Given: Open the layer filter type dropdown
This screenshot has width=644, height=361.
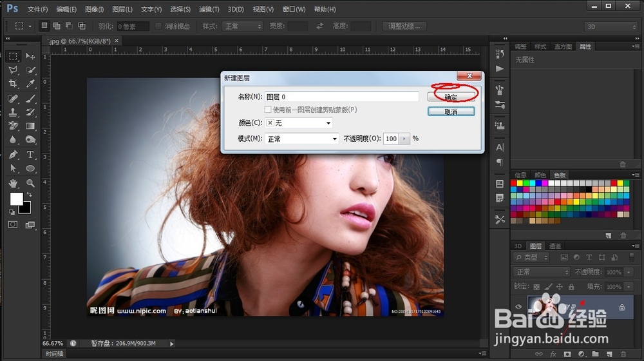Looking at the screenshot, I should (x=531, y=257).
